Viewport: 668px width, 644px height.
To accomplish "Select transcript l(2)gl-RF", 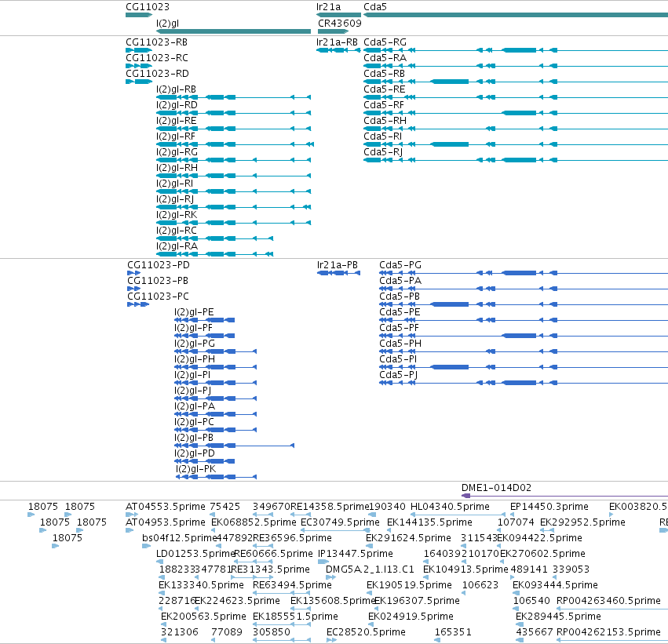I will [x=235, y=144].
